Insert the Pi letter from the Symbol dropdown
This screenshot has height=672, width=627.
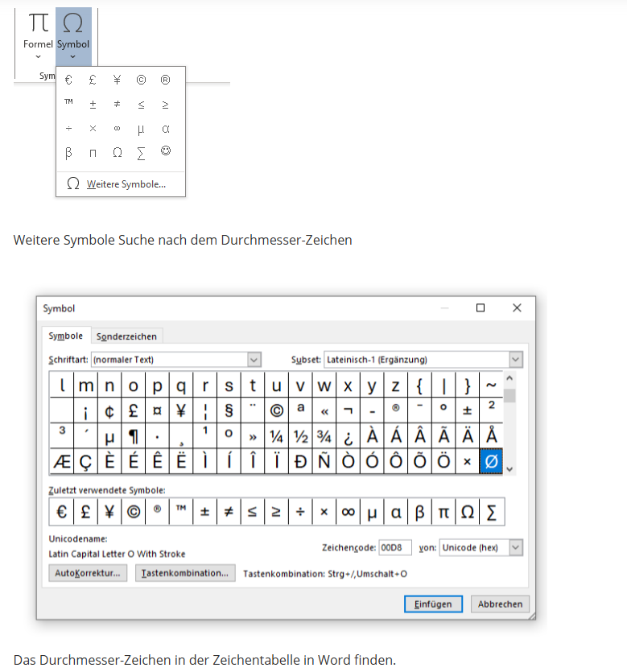point(93,153)
